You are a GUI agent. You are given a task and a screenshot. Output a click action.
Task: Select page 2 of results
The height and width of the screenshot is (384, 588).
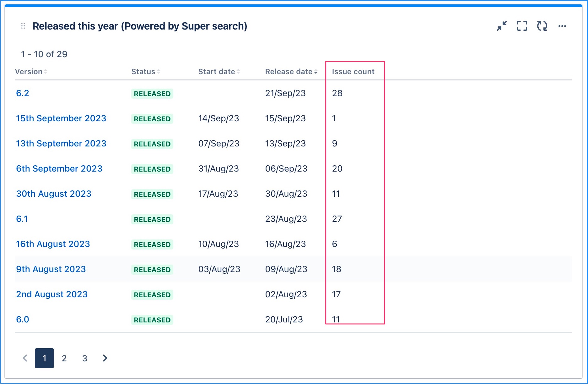[x=64, y=358]
